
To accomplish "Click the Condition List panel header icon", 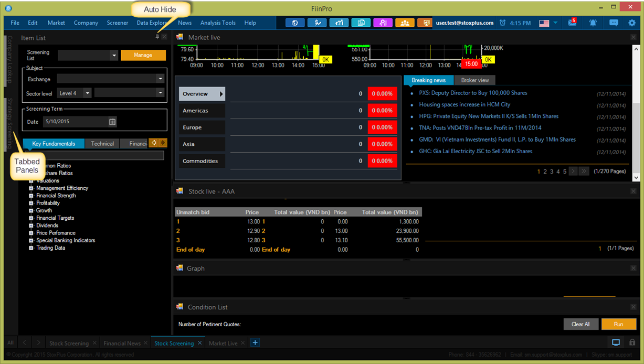I will (x=180, y=307).
